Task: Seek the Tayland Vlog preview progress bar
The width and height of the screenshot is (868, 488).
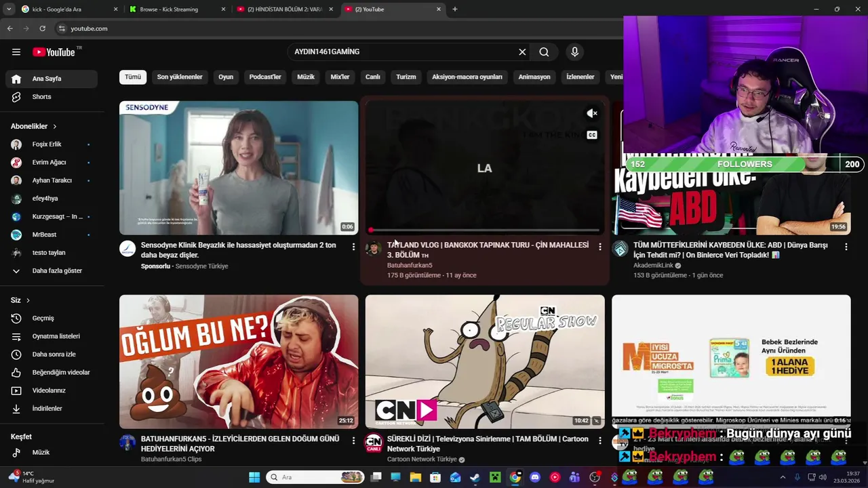Action: click(x=485, y=230)
